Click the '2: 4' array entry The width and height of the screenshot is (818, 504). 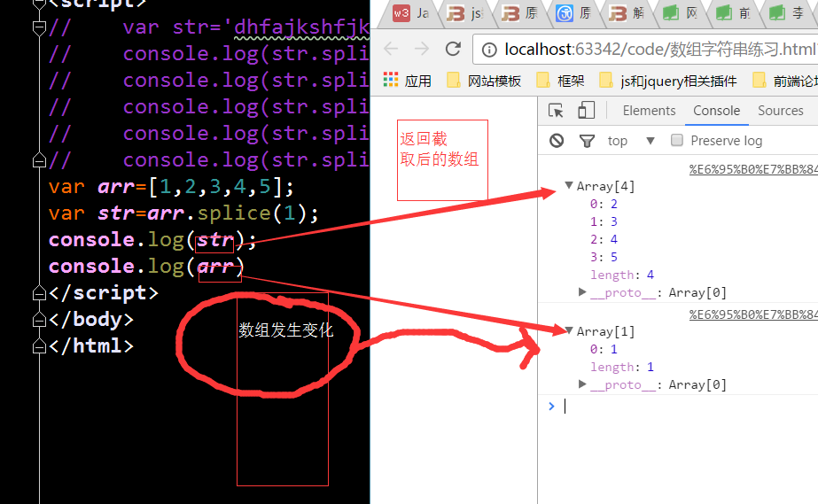[604, 239]
